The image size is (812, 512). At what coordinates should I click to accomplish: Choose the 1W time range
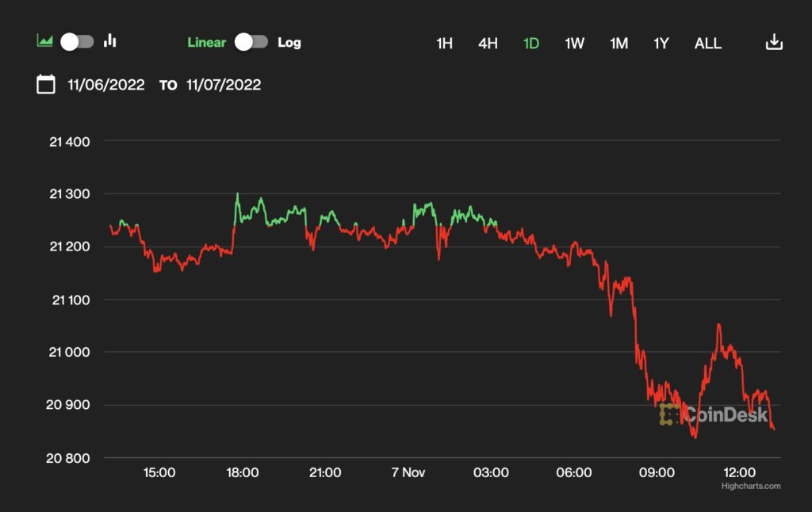point(574,44)
